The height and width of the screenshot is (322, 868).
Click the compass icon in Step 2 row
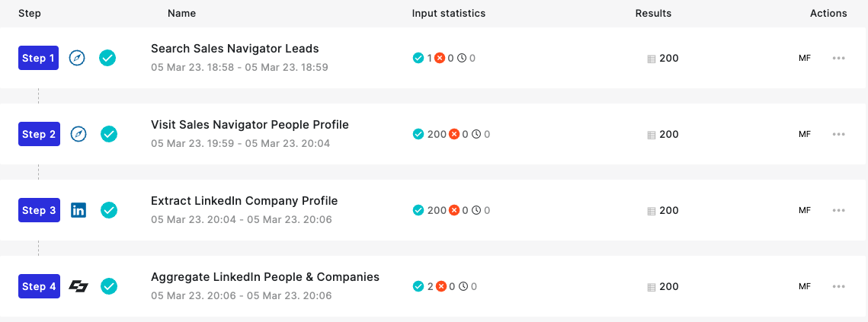click(79, 134)
